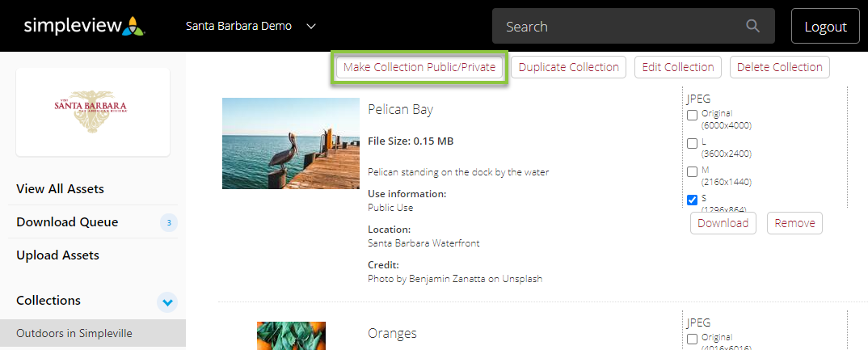Viewport: 868px width, 350px height.
Task: Click the Pelican Bay title
Action: (400, 110)
